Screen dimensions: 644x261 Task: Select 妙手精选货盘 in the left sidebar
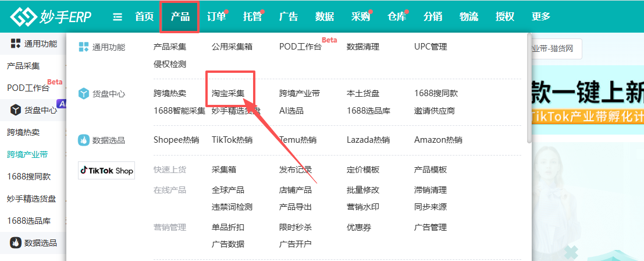point(31,199)
